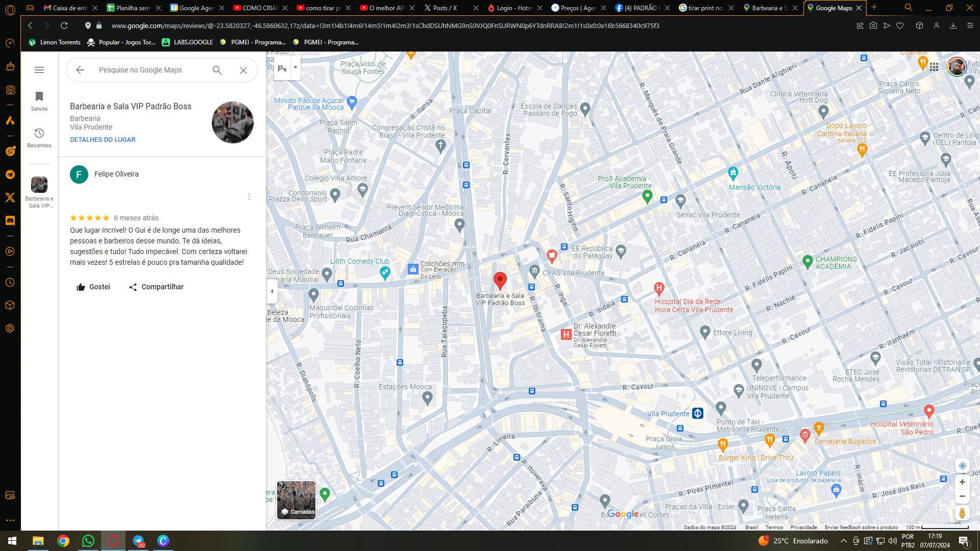Clear search with X icon

pyautogui.click(x=243, y=70)
